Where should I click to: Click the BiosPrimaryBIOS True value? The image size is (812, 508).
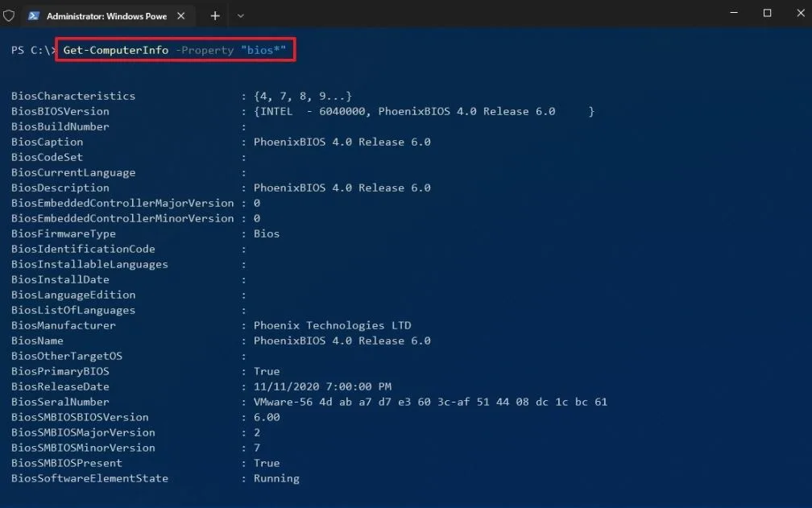coord(266,371)
